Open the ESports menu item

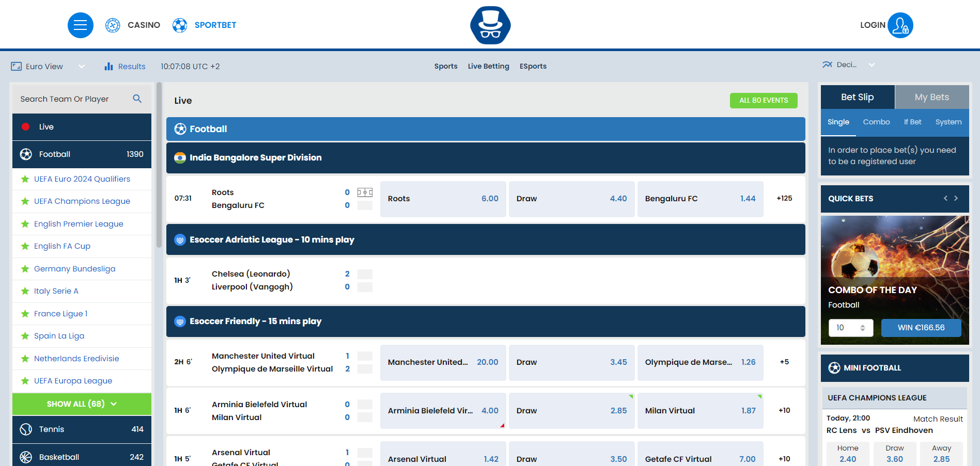click(533, 66)
